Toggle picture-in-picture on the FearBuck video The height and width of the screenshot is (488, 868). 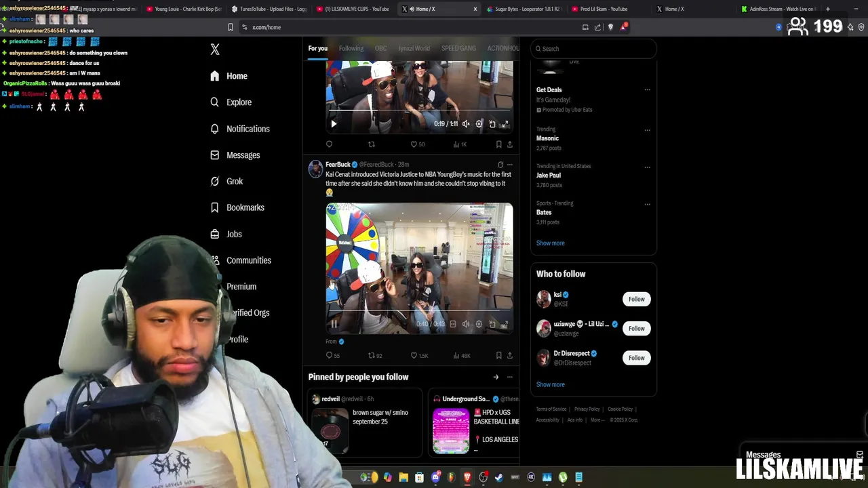(x=492, y=324)
